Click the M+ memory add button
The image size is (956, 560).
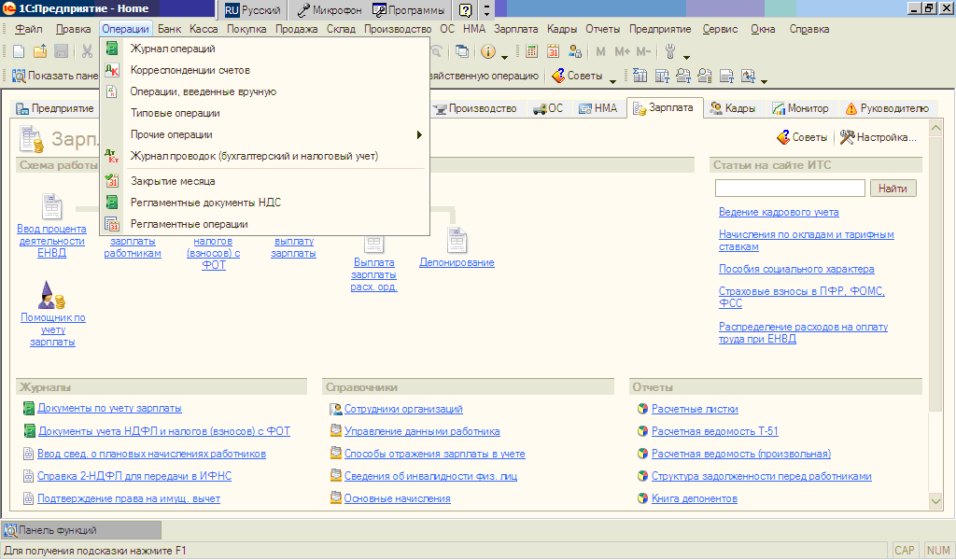(x=622, y=51)
